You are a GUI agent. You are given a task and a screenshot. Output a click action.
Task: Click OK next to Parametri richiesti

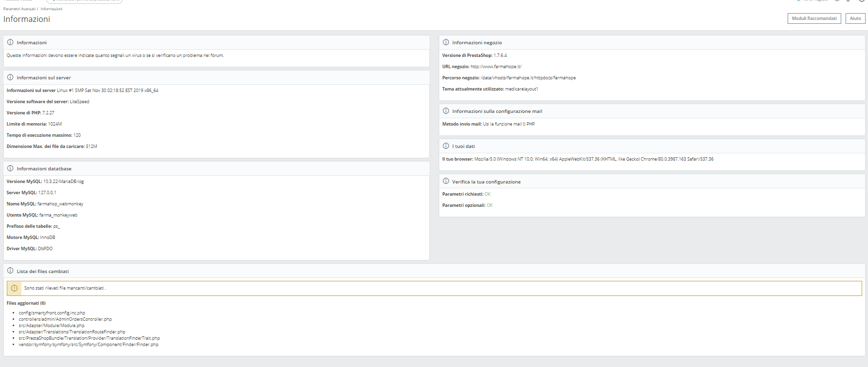[488, 194]
